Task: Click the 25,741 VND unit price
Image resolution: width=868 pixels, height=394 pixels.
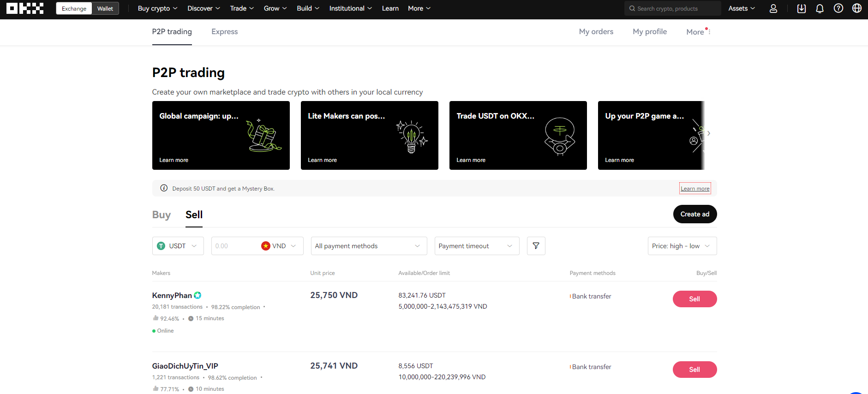Action: [x=334, y=366]
